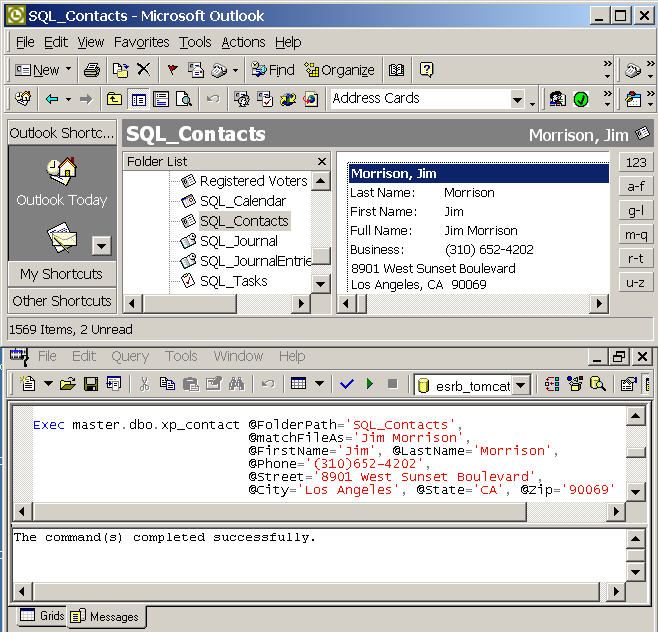Click the Inbox envelope shortcut icon

tap(62, 238)
